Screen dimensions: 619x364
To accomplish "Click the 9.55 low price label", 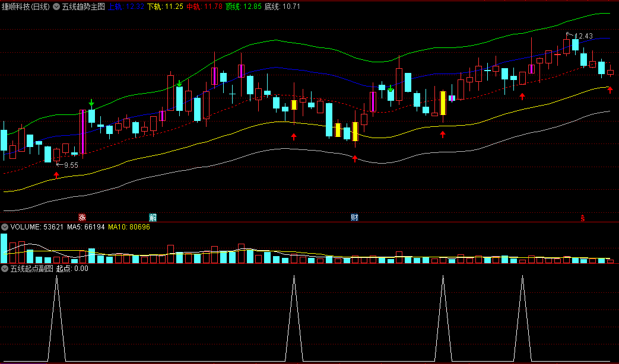I will tap(71, 165).
